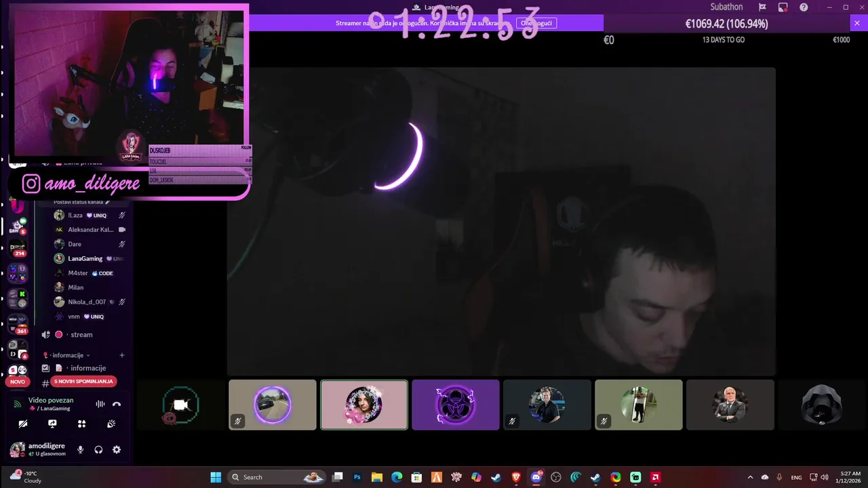This screenshot has width=868, height=488.
Task: Focus the pink flower avatar tile
Action: coord(364,405)
